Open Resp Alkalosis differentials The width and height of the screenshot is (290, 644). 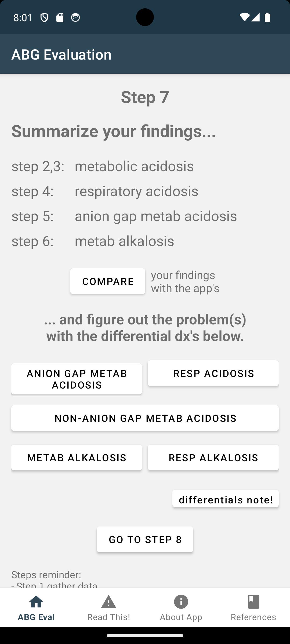coord(213,458)
